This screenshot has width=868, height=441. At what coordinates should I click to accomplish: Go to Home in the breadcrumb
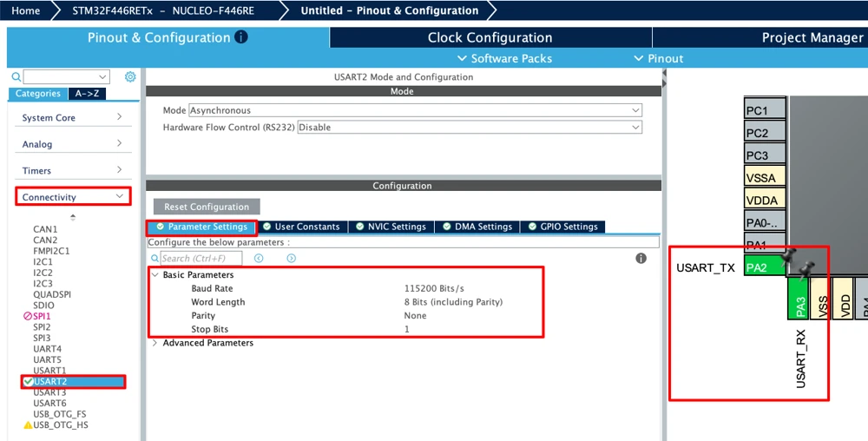[25, 10]
